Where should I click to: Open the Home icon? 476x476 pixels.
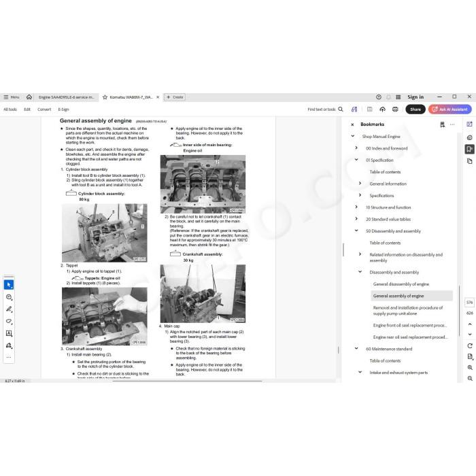click(29, 97)
